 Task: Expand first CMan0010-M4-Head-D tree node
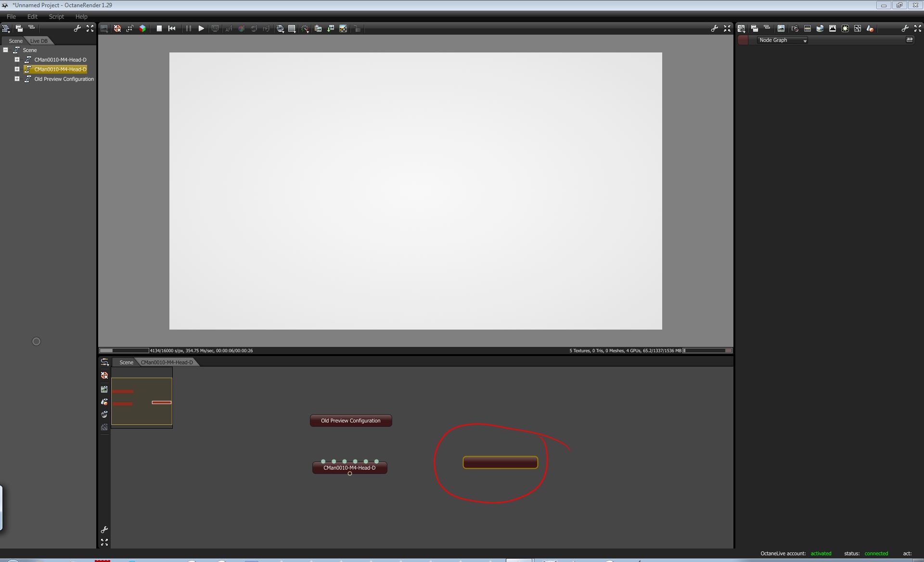coord(17,60)
